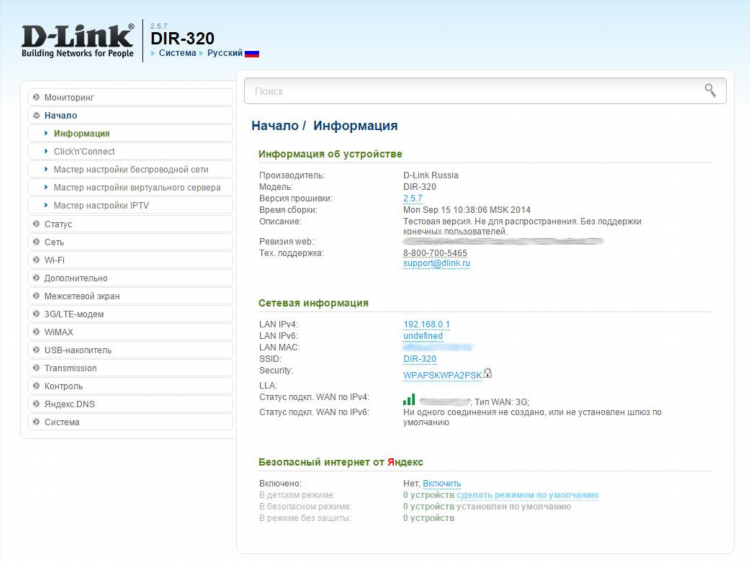
Task: Open Мастер настройки виртуального сервера
Action: pos(130,188)
